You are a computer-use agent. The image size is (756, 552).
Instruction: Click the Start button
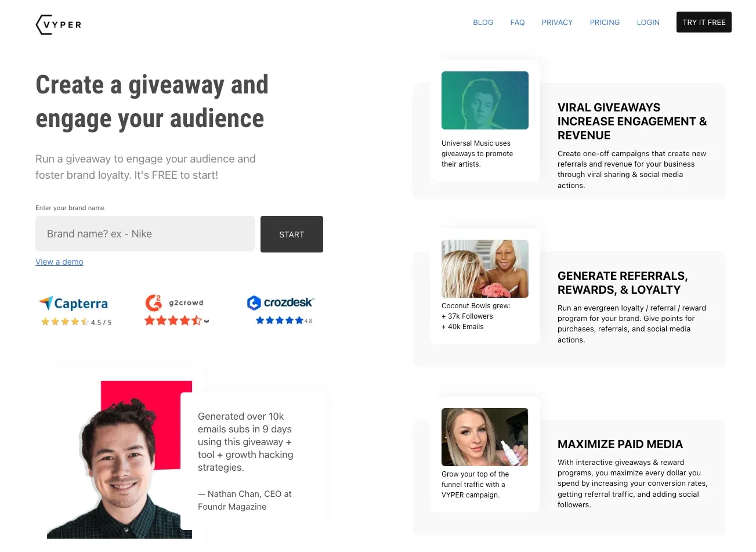pyautogui.click(x=292, y=234)
